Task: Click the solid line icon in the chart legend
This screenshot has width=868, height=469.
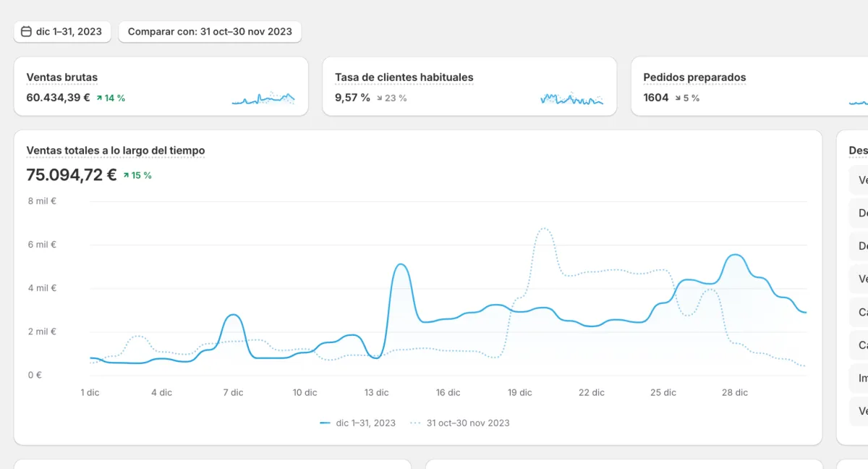Action: click(x=325, y=423)
